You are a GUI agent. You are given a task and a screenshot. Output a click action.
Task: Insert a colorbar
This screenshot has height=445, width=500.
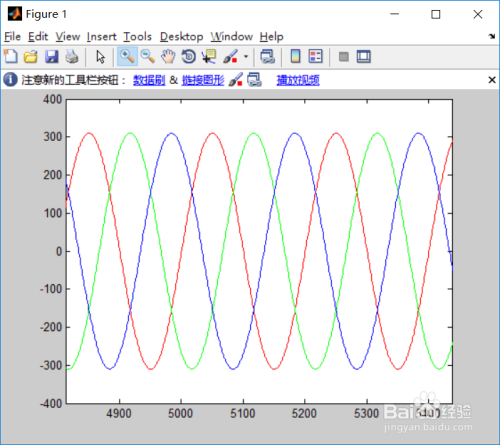(295, 56)
